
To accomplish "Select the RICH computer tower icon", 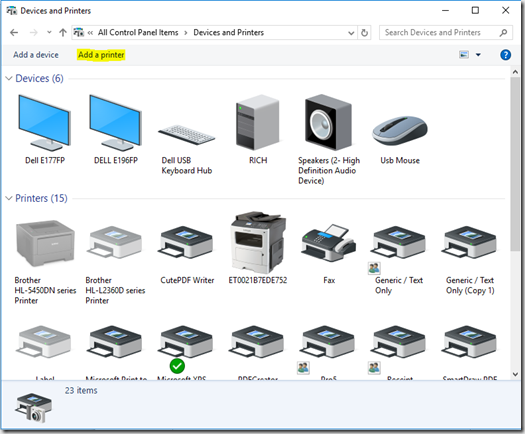I will 257,122.
